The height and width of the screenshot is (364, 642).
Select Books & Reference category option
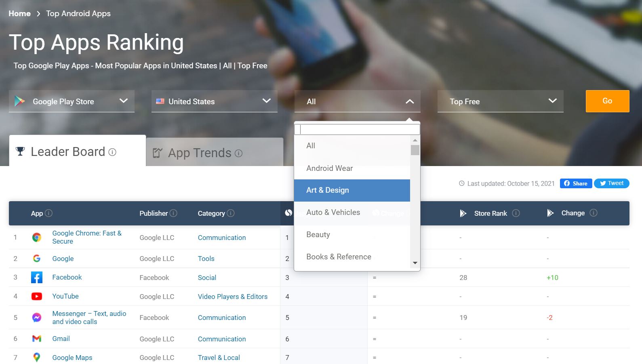(352, 257)
